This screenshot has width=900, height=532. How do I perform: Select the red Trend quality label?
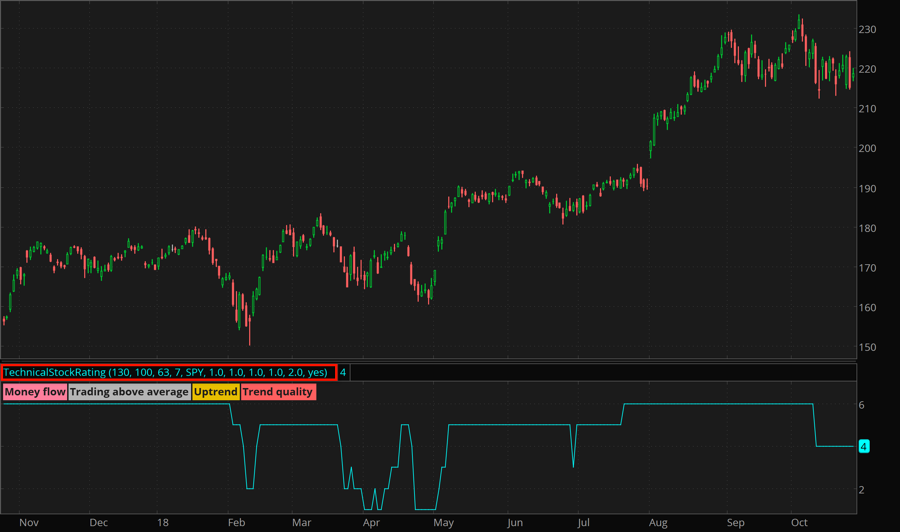point(278,392)
